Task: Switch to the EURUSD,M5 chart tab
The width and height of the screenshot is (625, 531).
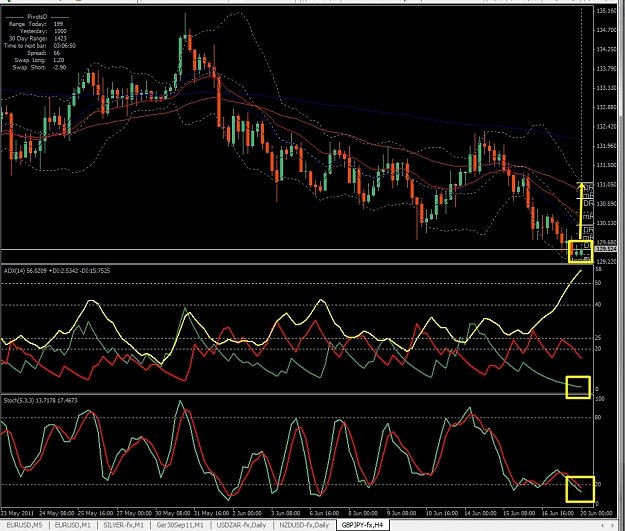Action: 24,525
